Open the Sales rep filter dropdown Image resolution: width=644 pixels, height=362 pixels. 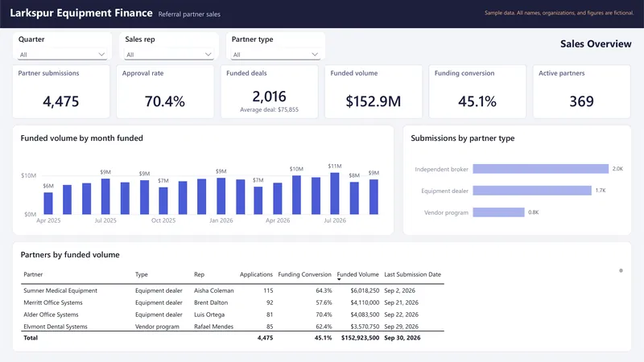point(168,55)
